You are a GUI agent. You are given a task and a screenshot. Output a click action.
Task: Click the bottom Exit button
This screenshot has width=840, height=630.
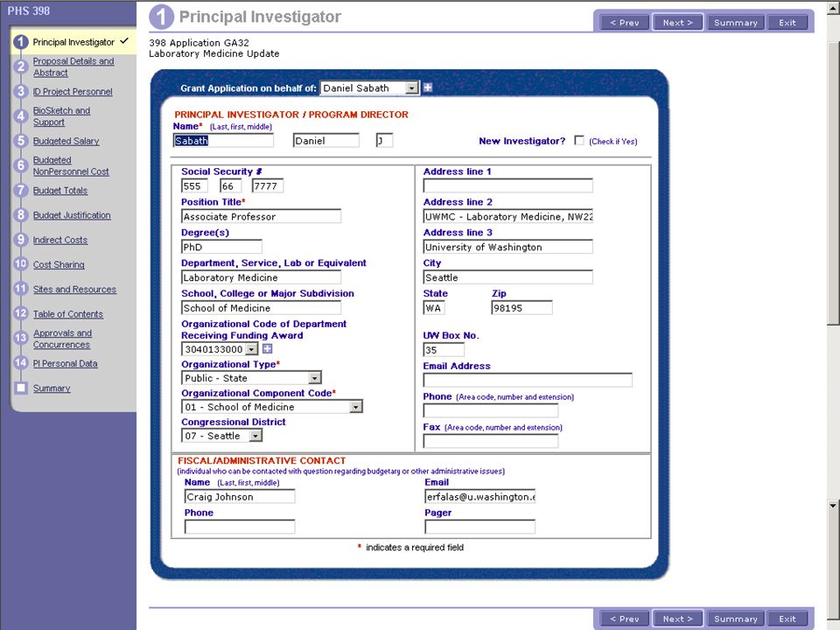click(787, 619)
